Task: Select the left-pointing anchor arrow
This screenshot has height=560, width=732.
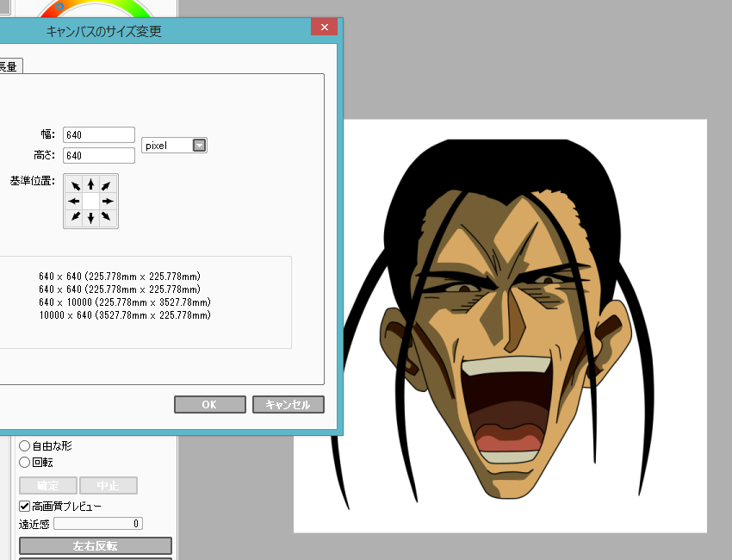Action: pos(74,202)
